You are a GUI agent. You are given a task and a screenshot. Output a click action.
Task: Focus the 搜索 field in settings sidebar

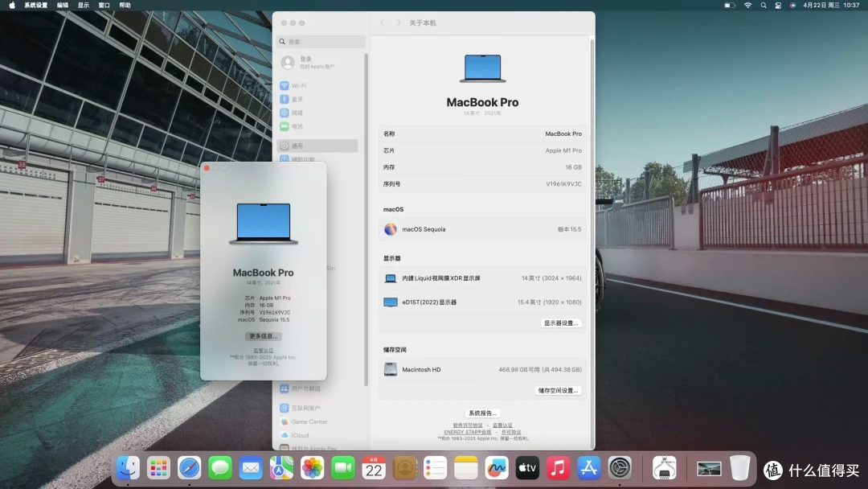321,42
